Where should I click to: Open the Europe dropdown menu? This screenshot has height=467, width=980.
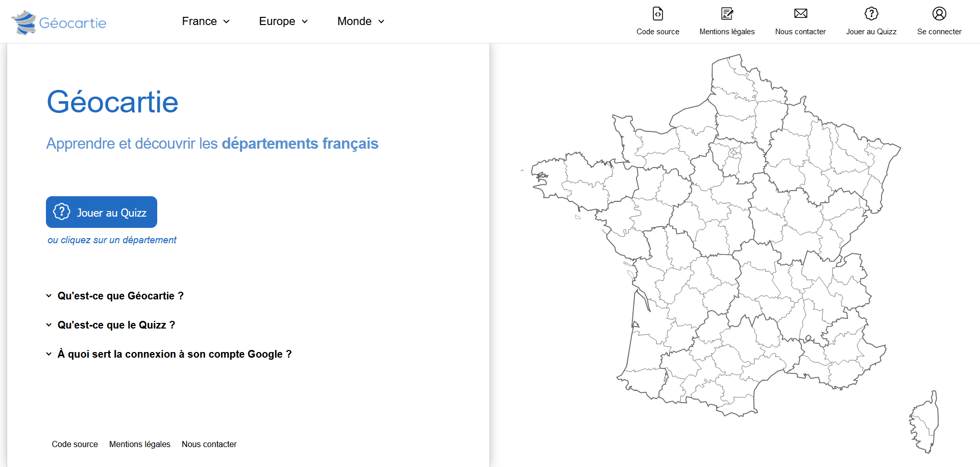283,21
